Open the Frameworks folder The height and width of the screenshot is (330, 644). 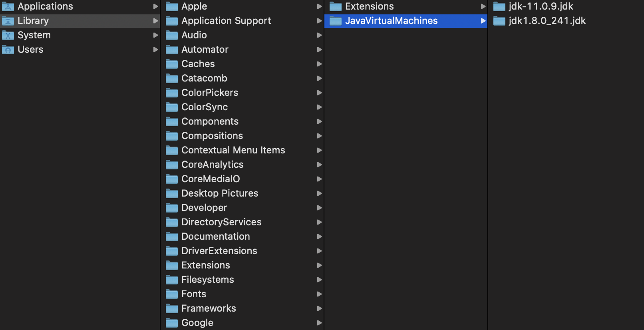209,308
